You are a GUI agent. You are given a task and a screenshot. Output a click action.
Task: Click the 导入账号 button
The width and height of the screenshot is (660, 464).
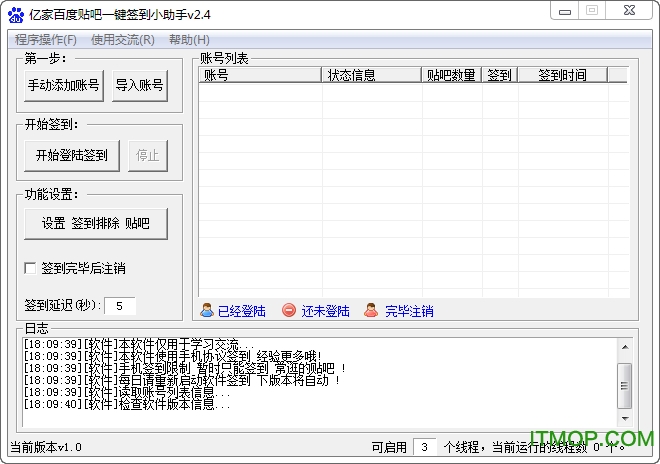pos(140,85)
